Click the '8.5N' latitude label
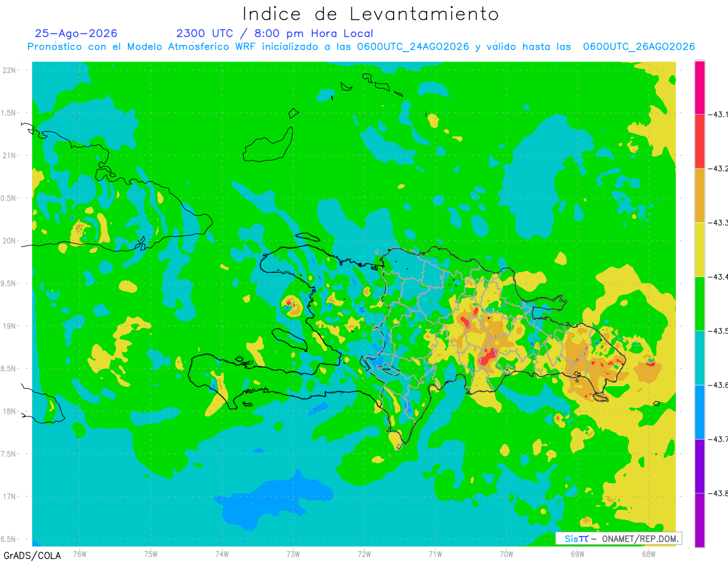728x562 pixels. (8, 369)
